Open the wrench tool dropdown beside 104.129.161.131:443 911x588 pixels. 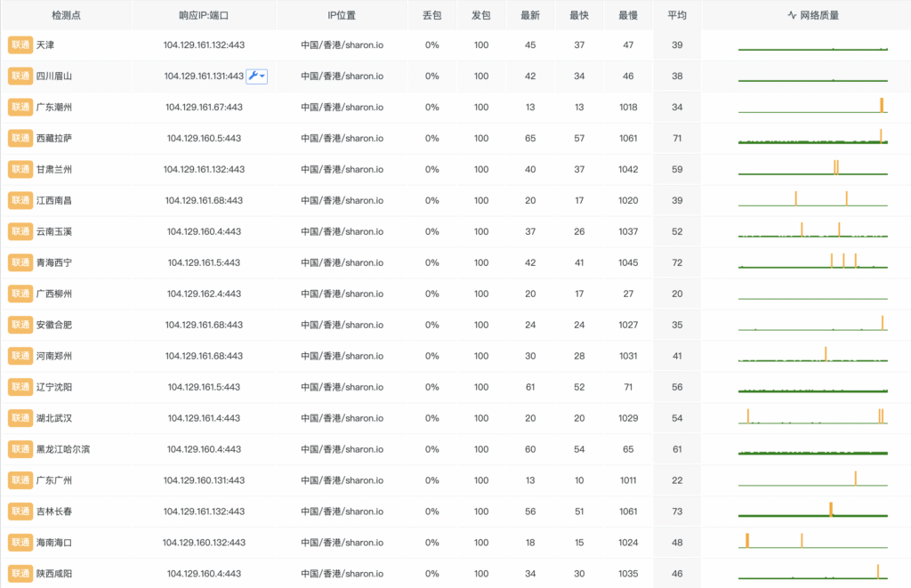pyautogui.click(x=256, y=77)
